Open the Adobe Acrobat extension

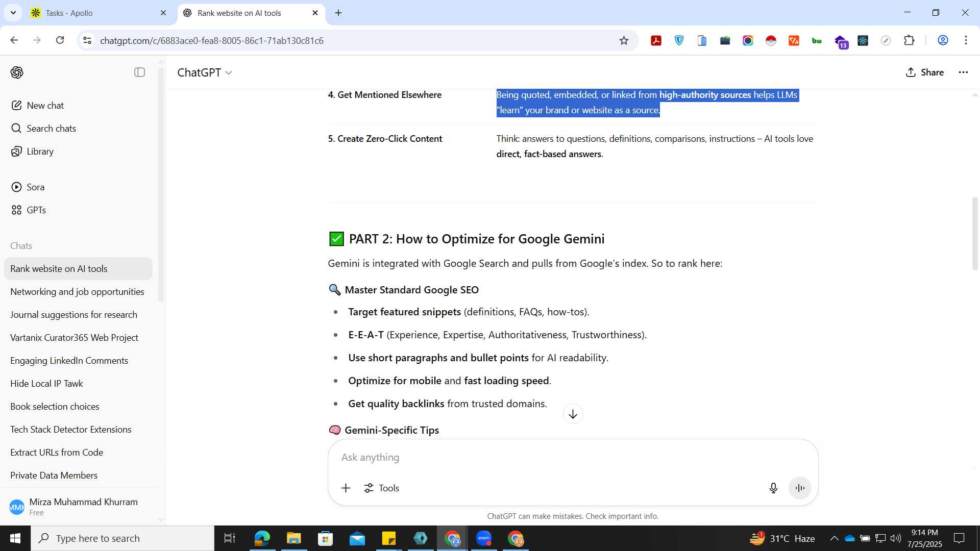click(x=656, y=41)
